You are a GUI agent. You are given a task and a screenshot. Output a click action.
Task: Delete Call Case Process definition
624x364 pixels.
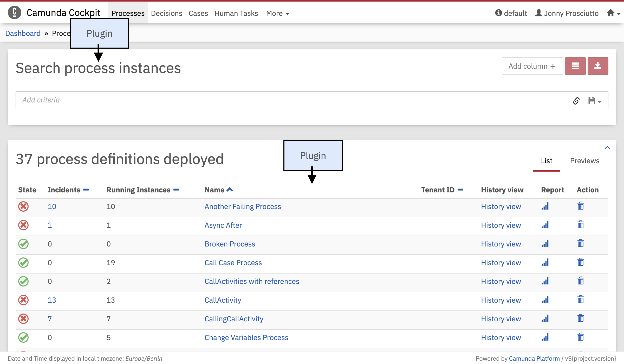[x=581, y=262]
